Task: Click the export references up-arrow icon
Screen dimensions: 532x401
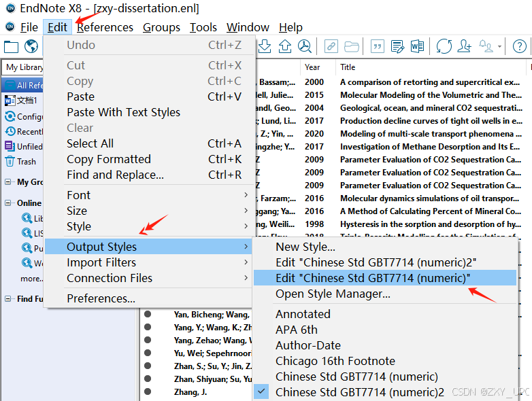Action: pyautogui.click(x=284, y=46)
